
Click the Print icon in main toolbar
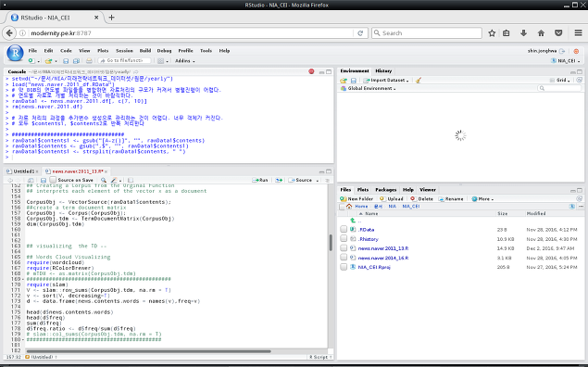pos(89,61)
